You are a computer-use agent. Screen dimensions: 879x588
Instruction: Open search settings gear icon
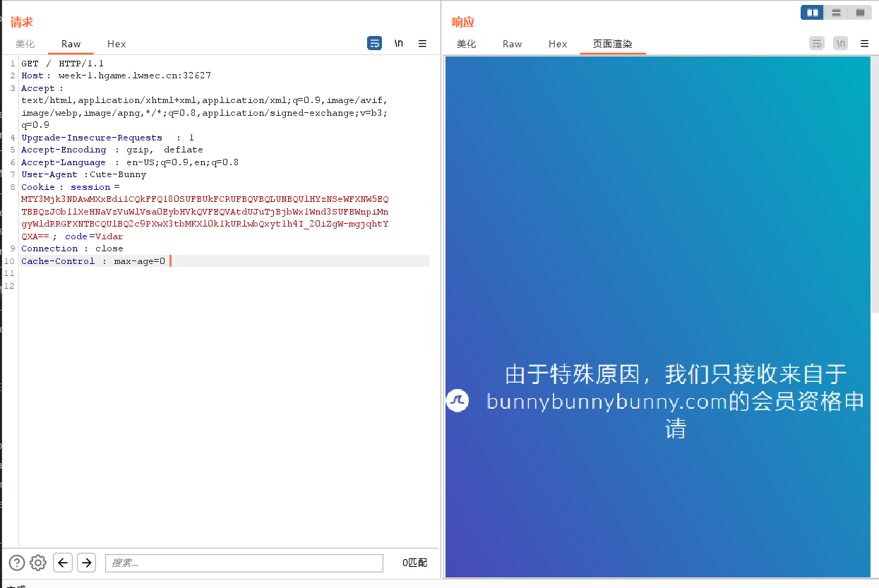pos(38,563)
